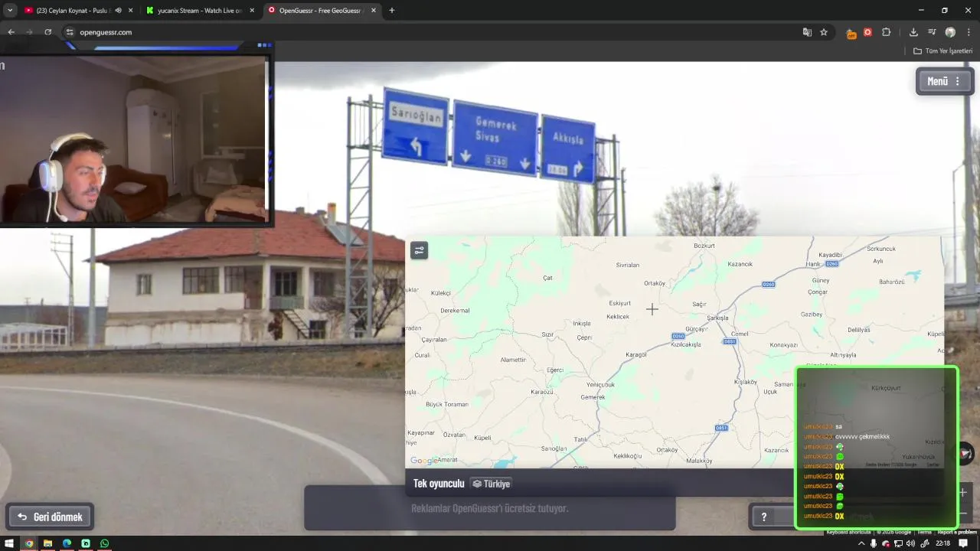Open the Windows notification center
Viewport: 980px width, 551px height.
tap(964, 543)
